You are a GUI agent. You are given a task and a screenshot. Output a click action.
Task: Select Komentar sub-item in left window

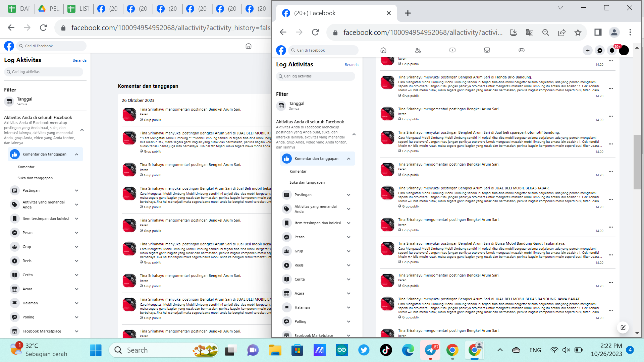coord(26,167)
